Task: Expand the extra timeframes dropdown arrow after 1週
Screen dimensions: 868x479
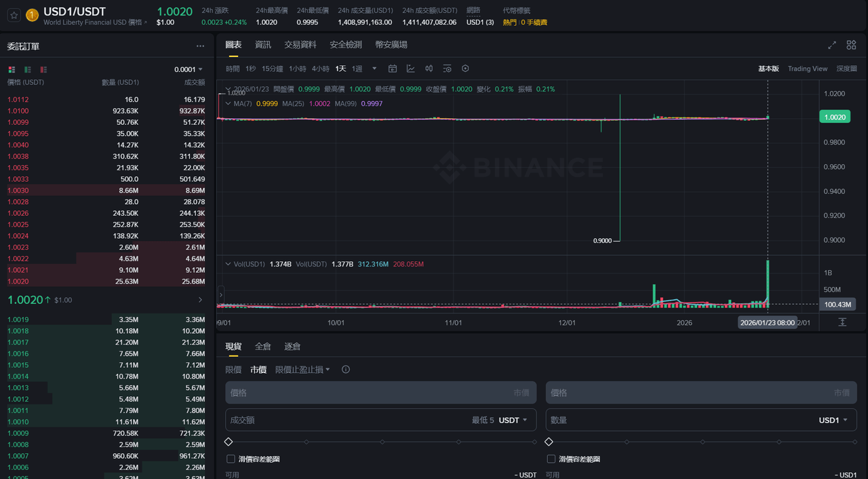Action: pyautogui.click(x=375, y=69)
